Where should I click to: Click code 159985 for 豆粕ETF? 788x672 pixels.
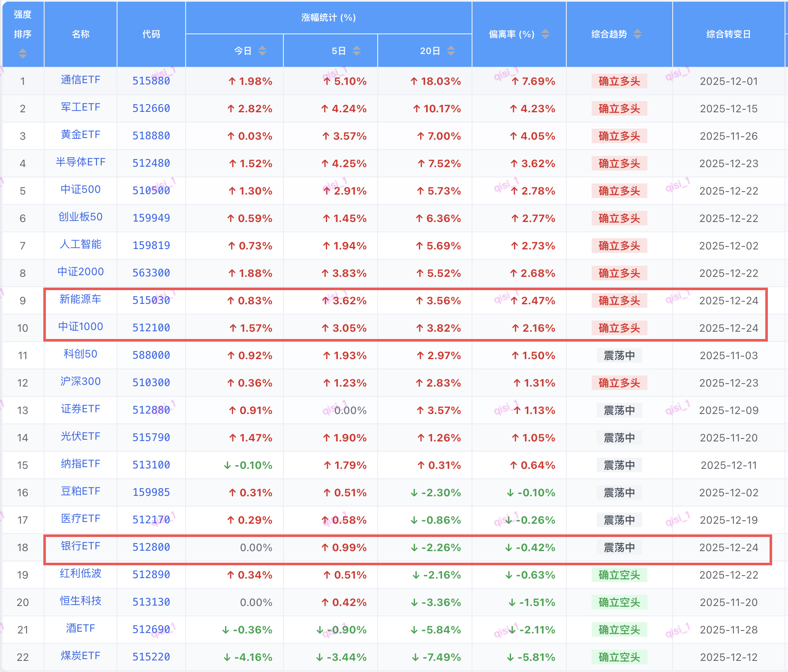pyautogui.click(x=151, y=492)
